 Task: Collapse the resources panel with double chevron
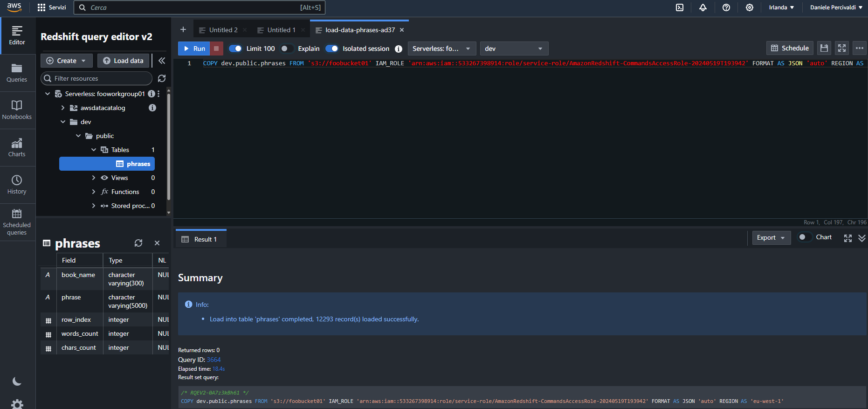coord(162,61)
